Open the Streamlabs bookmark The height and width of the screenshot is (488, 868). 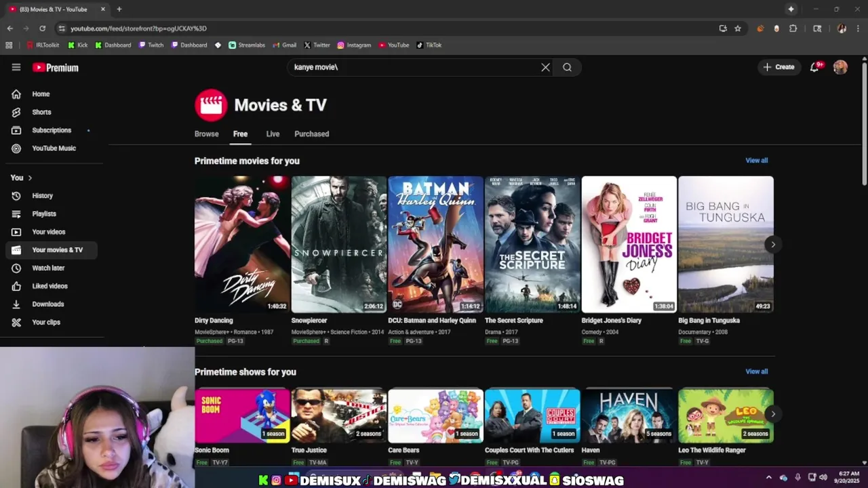(x=247, y=45)
